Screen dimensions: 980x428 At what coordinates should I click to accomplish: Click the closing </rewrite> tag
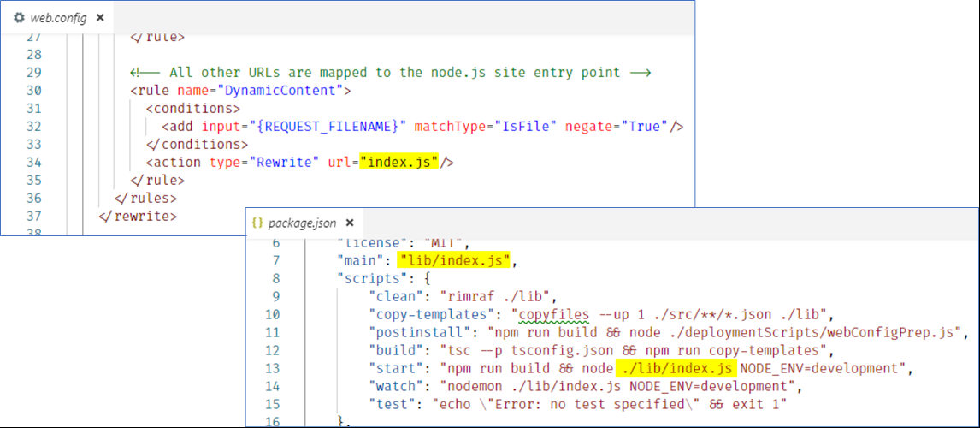click(x=138, y=217)
